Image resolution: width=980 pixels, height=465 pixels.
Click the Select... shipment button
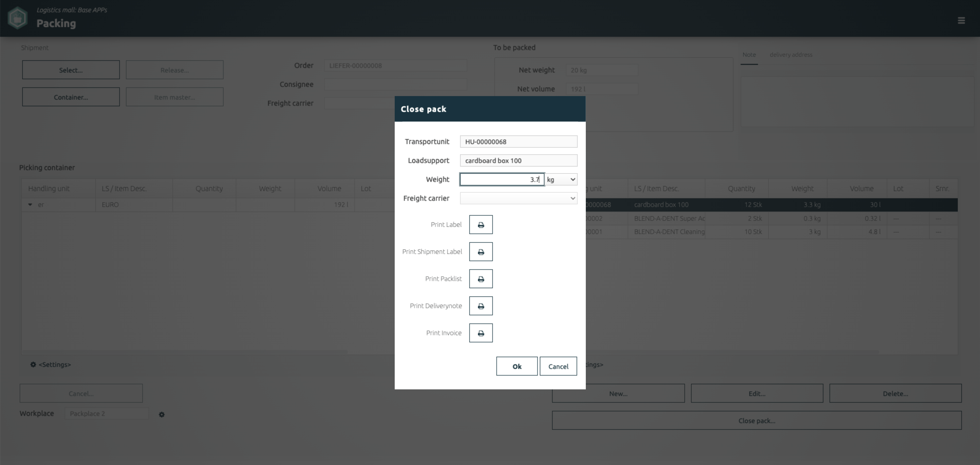pos(71,70)
